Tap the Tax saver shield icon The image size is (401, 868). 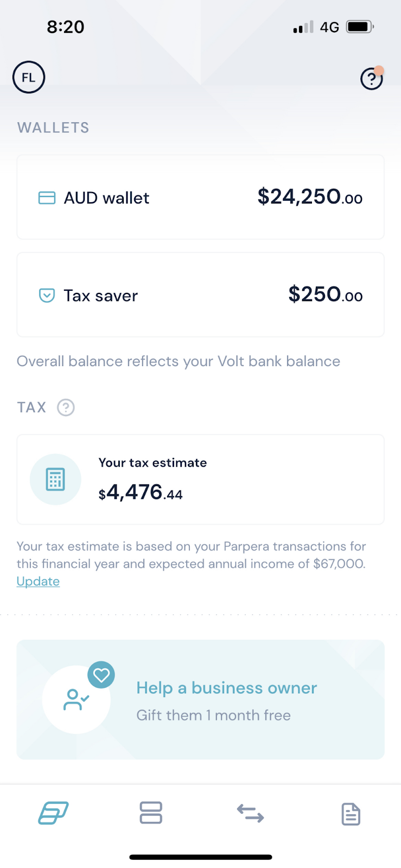point(47,296)
